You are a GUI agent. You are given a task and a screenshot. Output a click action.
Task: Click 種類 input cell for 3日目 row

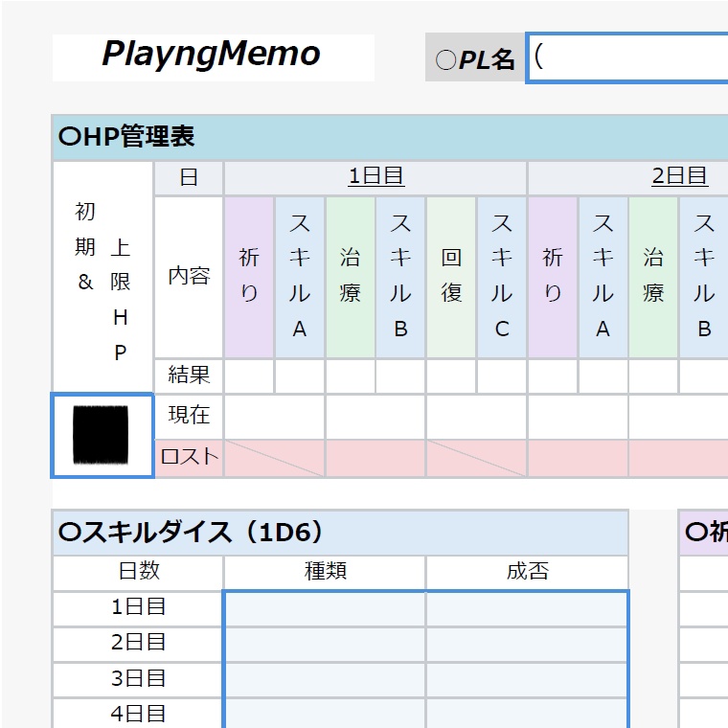point(325,680)
